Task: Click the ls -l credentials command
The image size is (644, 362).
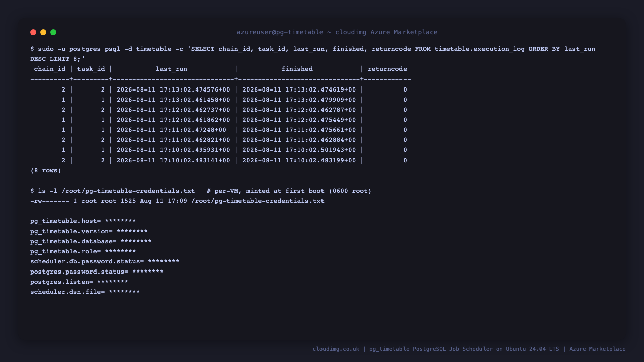Action: pyautogui.click(x=112, y=191)
